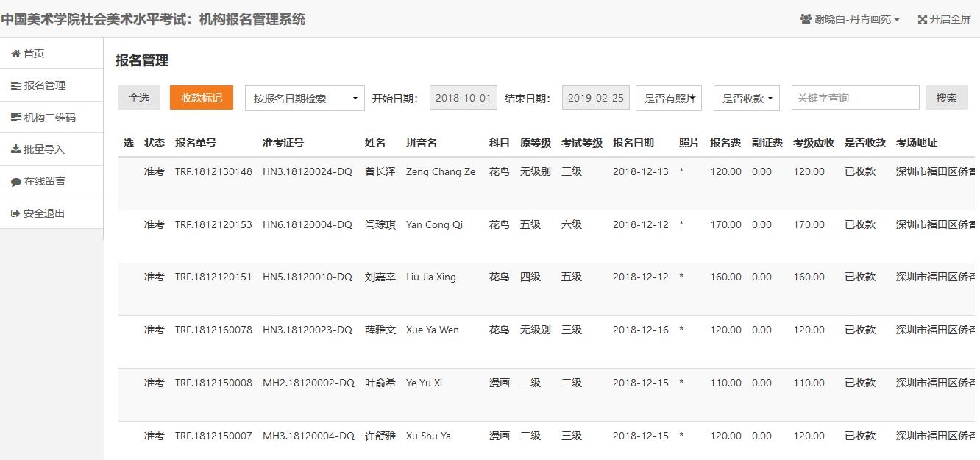Viewport: 980px width, 460px height.
Task: Click the system title in the header
Action: tap(153, 19)
